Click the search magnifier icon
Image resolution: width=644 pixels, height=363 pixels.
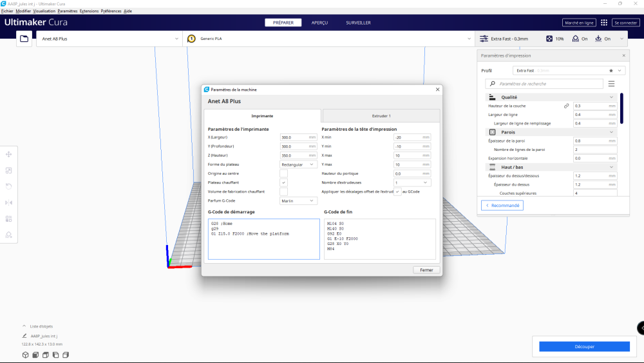493,84
